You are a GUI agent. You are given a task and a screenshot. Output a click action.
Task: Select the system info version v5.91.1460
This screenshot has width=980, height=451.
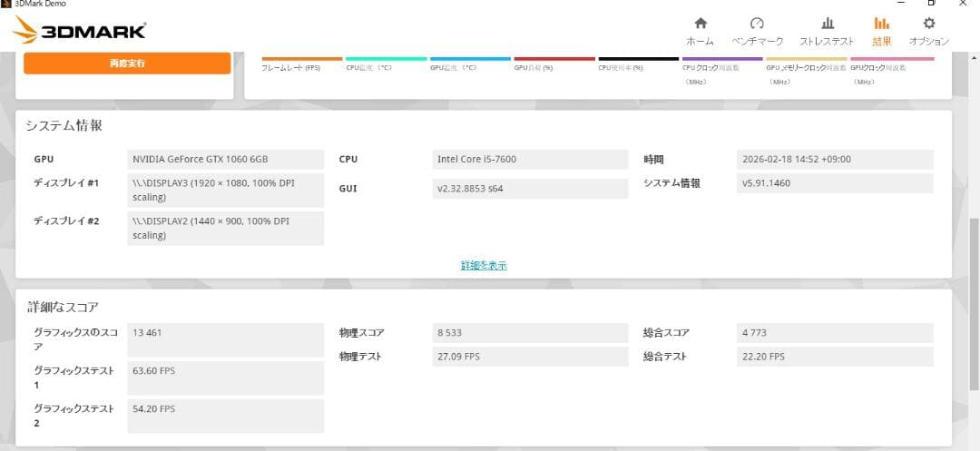point(835,183)
